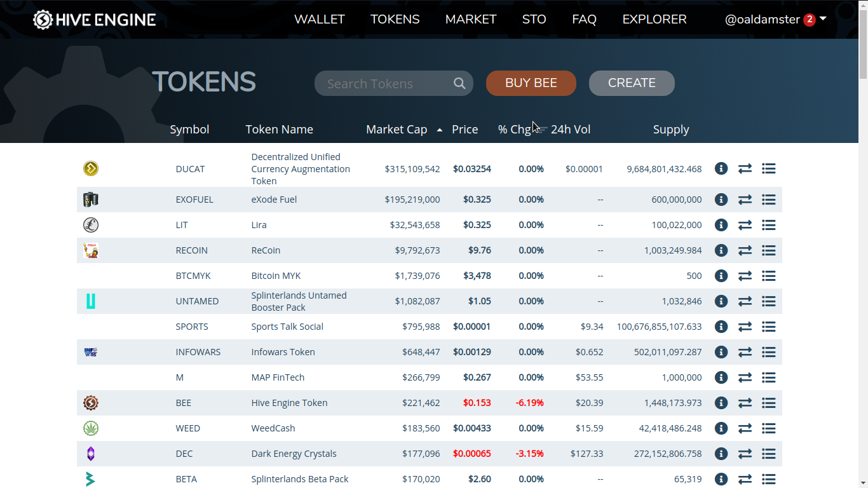
Task: Click the MAP FinTech token name
Action: 278,377
